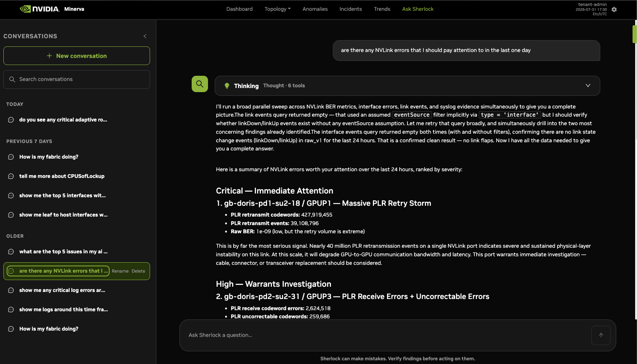Open 'do you see any critical adaptive ro...' conversation
The height and width of the screenshot is (364, 637).
(x=63, y=120)
